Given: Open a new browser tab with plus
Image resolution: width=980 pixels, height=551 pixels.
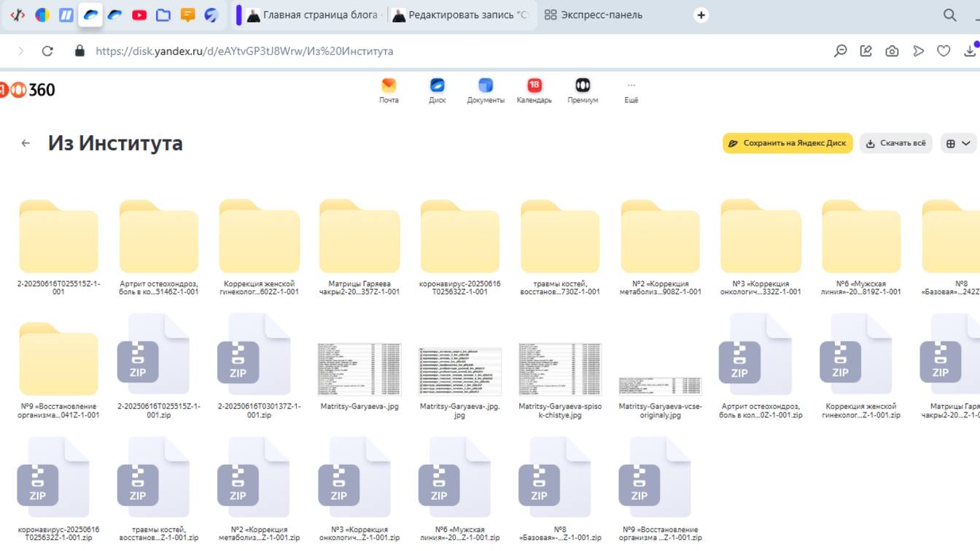Looking at the screenshot, I should [x=701, y=15].
